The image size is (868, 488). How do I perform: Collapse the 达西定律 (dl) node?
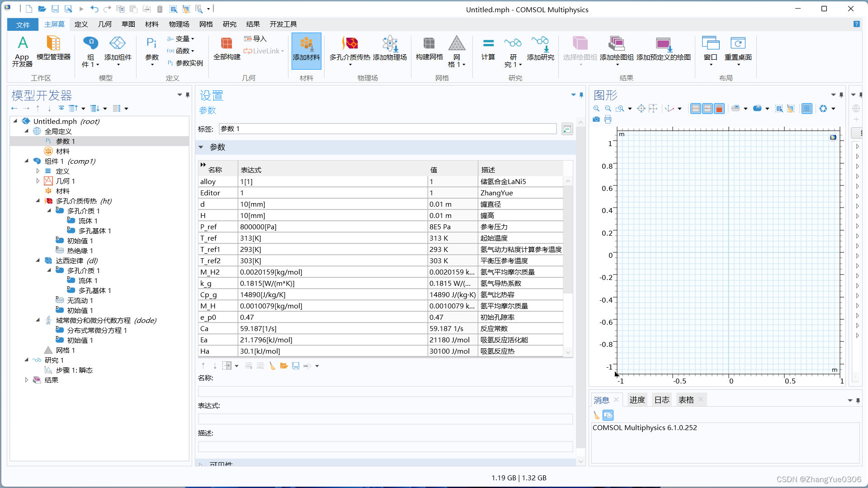pyautogui.click(x=38, y=261)
